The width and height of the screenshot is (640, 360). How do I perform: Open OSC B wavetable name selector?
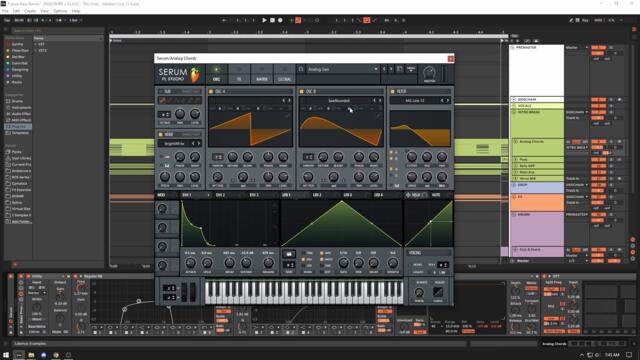point(339,100)
